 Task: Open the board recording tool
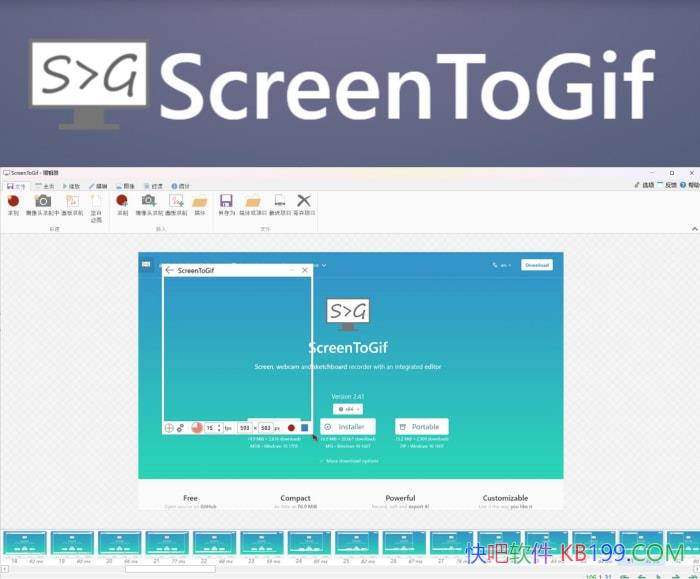[x=72, y=202]
